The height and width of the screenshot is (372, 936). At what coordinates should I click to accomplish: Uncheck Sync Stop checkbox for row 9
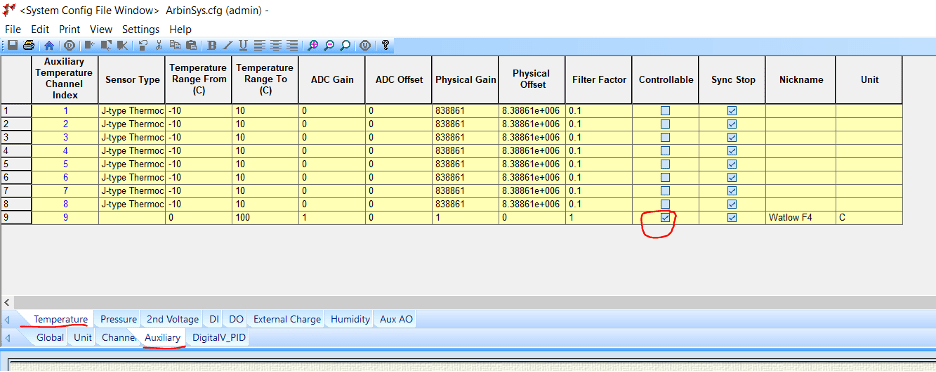click(732, 218)
